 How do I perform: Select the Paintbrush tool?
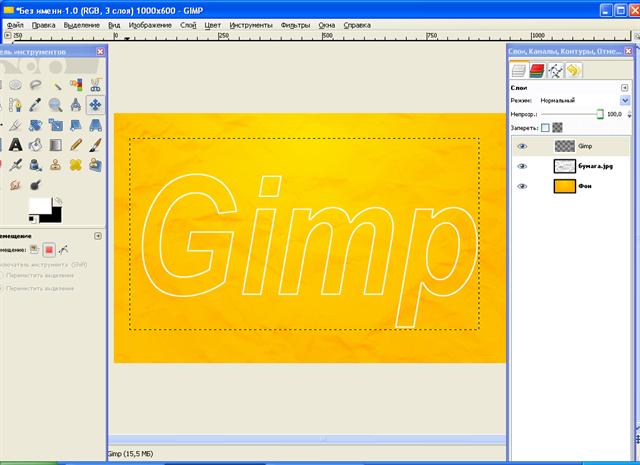tap(95, 145)
